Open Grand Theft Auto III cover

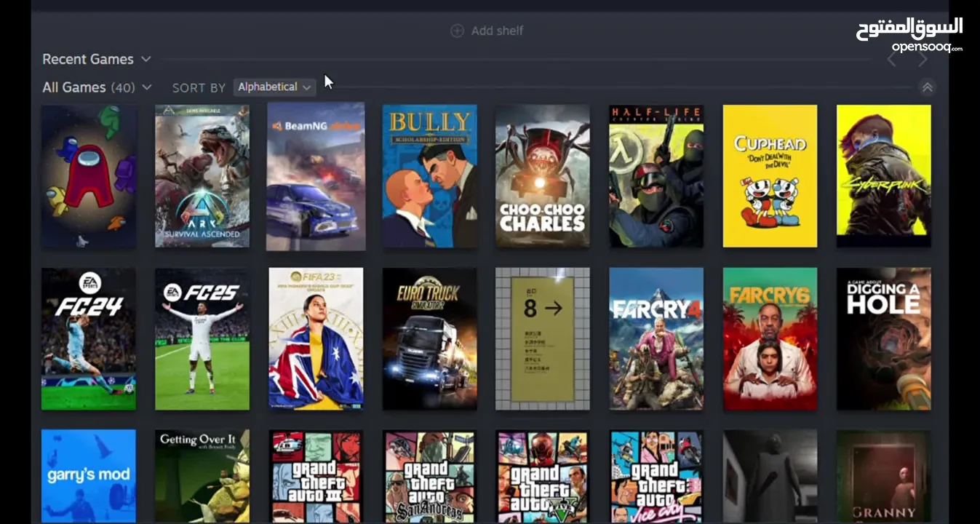point(316,476)
